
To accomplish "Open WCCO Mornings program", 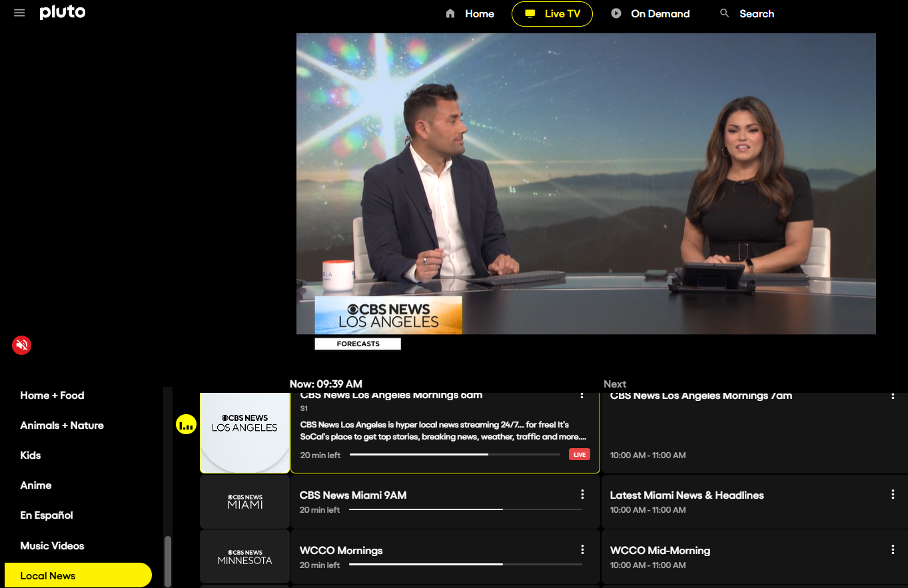I will 445,557.
